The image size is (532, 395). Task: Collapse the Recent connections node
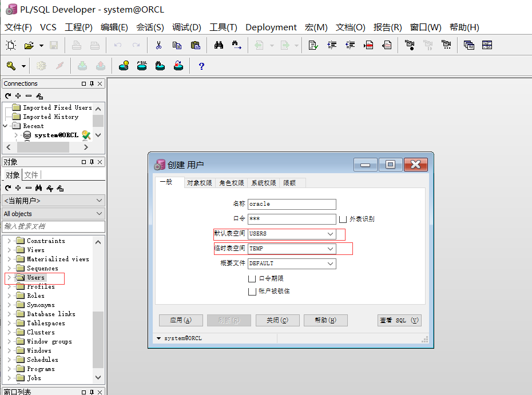[5, 126]
